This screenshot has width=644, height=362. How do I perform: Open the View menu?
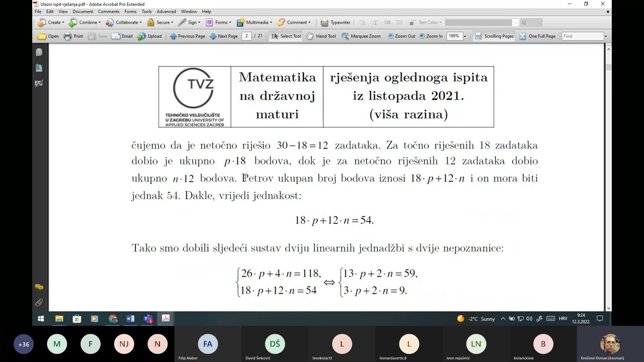point(63,12)
